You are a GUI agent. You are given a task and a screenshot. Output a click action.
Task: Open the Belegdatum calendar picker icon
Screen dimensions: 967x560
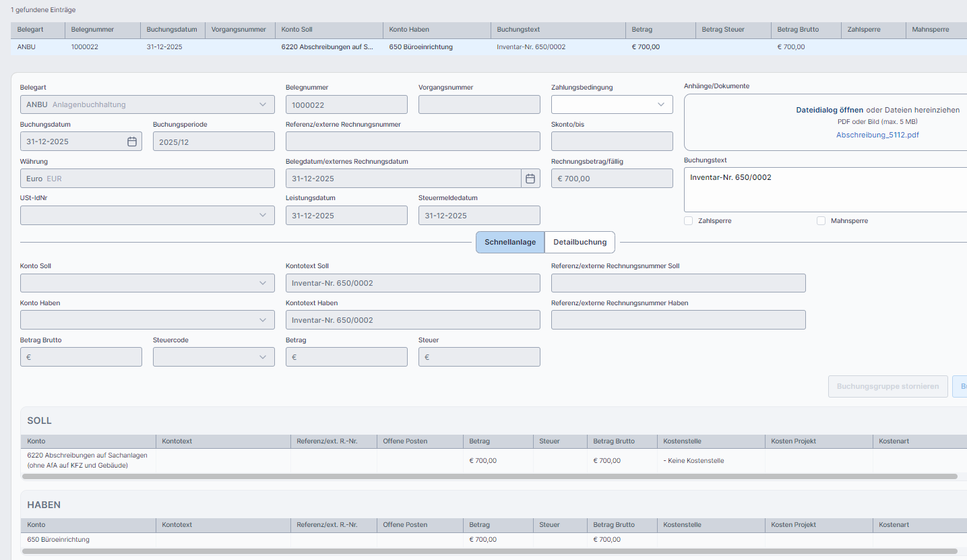[530, 179]
